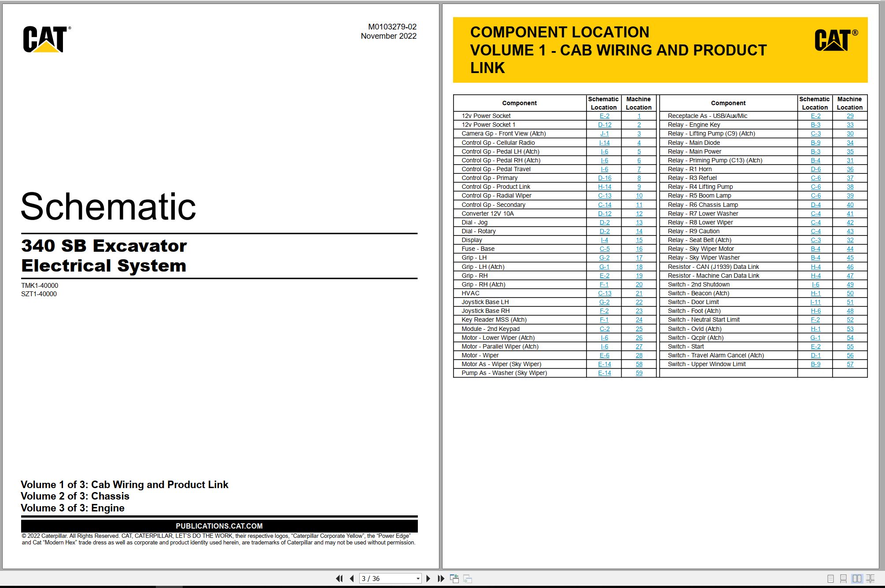Open schematic location B-9 for Relay Main Diode

coord(815,143)
